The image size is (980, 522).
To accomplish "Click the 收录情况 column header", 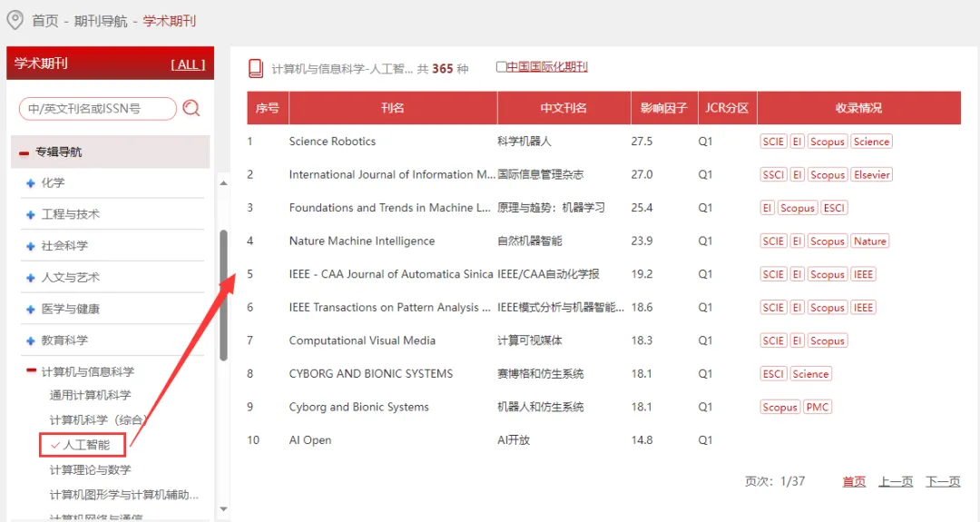I will coord(858,107).
